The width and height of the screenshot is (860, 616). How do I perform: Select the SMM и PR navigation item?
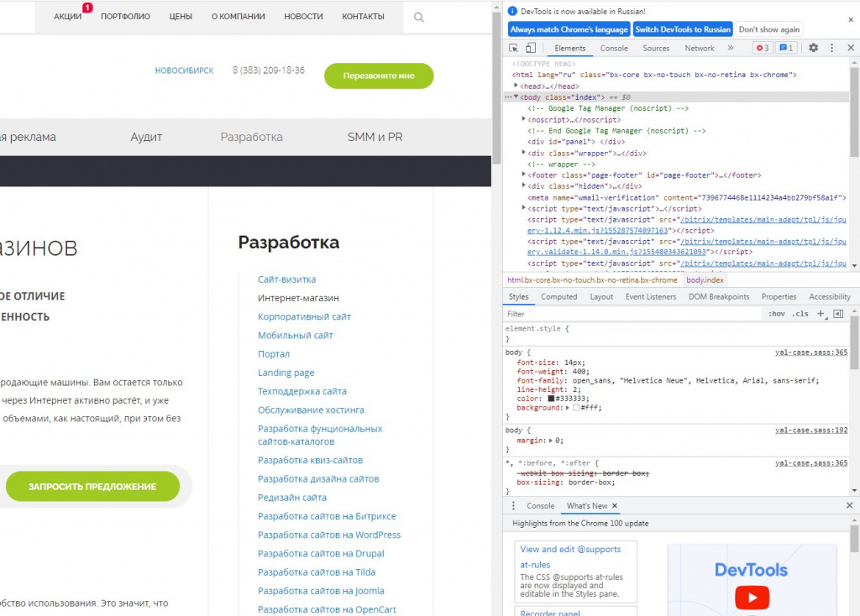point(375,137)
